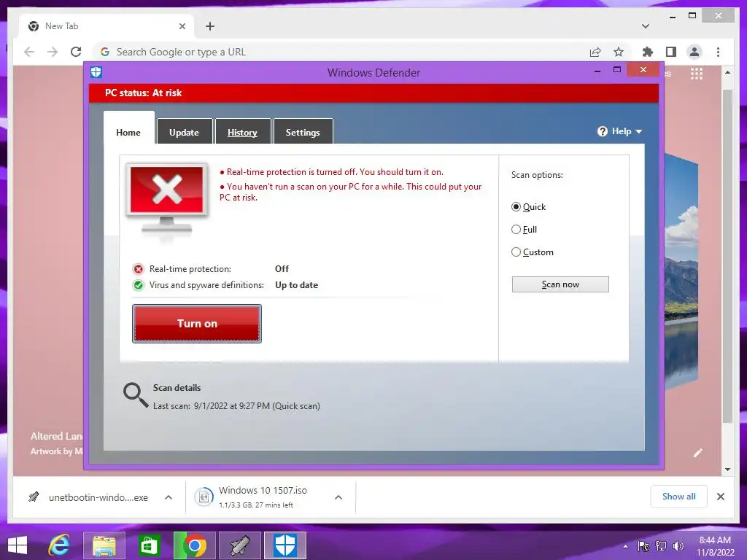Expand the Windows 10 iso download chevron

point(338,497)
